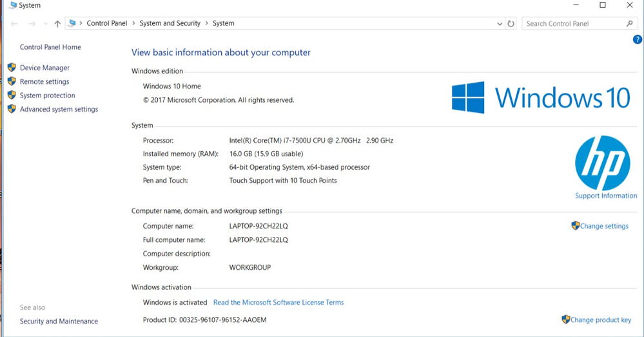Select Control Panel in the breadcrumb
Screen dimensions: 644x337
[x=107, y=23]
